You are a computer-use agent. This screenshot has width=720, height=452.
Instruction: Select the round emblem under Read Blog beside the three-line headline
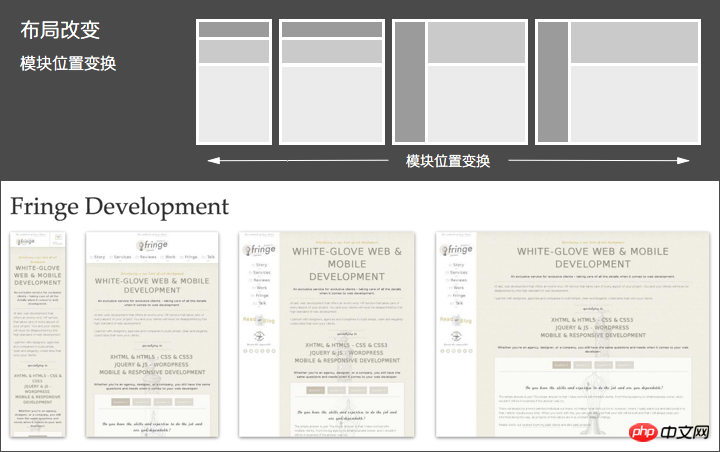pyautogui.click(x=259, y=336)
